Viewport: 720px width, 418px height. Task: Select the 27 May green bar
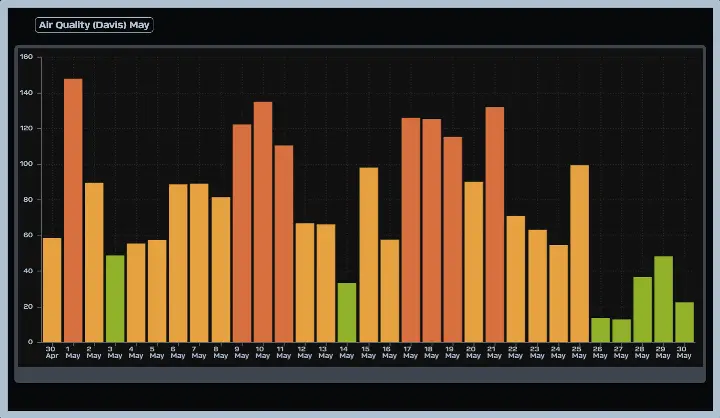[x=621, y=331]
